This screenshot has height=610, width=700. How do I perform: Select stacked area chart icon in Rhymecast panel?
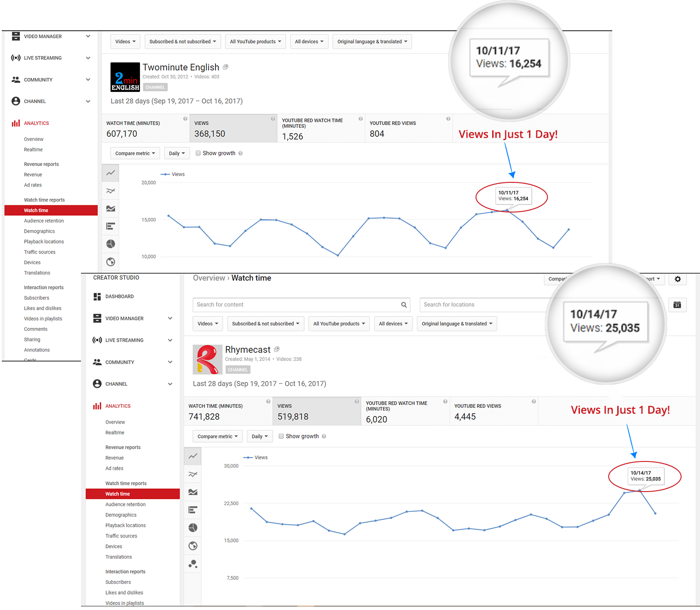coord(193,492)
